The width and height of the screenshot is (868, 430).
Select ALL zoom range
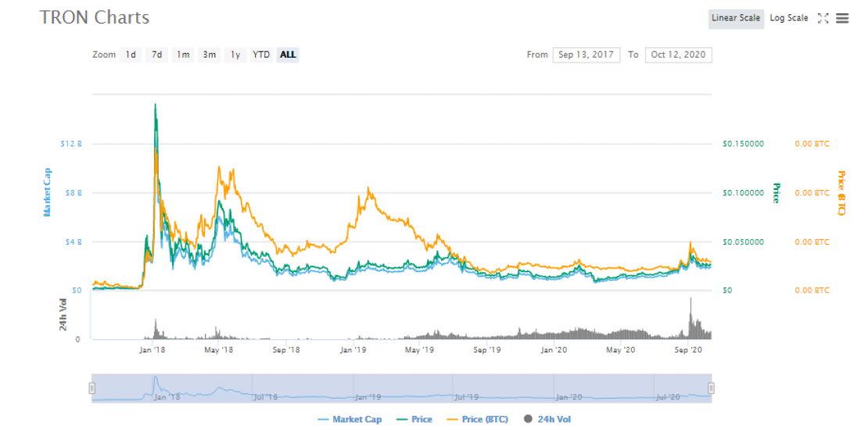point(288,55)
